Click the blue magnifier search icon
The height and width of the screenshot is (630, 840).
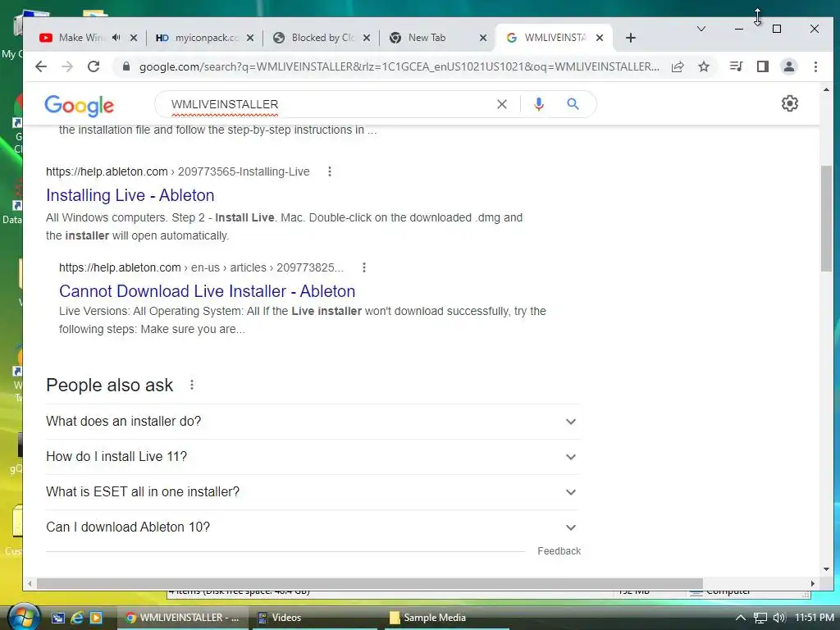click(573, 104)
